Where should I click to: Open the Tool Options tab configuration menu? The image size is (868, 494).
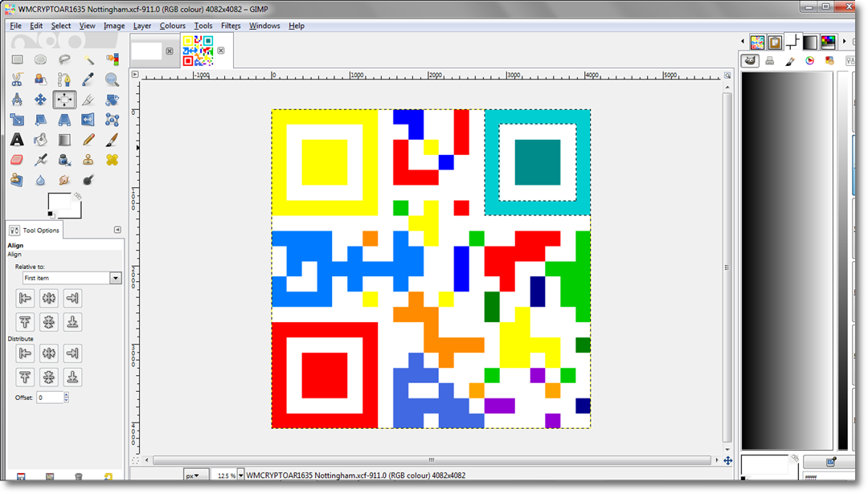(x=117, y=230)
